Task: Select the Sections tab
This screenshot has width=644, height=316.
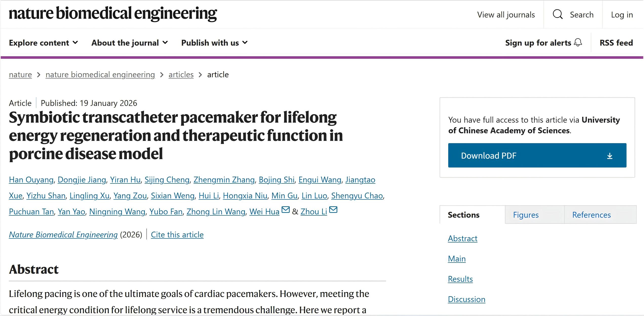Action: click(x=463, y=215)
